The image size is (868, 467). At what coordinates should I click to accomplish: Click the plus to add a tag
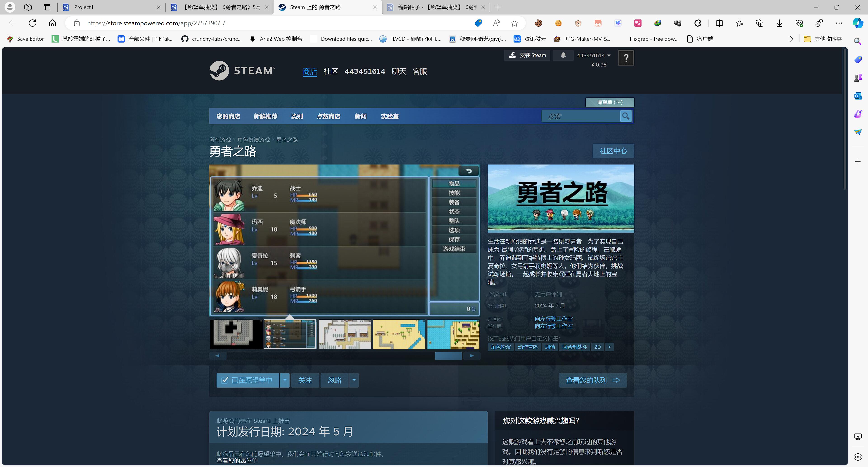[x=609, y=347]
